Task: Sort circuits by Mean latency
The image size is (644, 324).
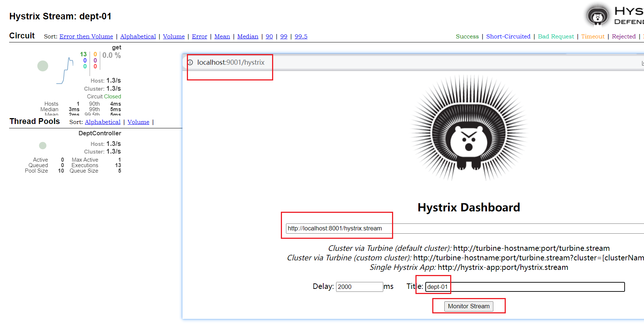Action: pos(222,37)
